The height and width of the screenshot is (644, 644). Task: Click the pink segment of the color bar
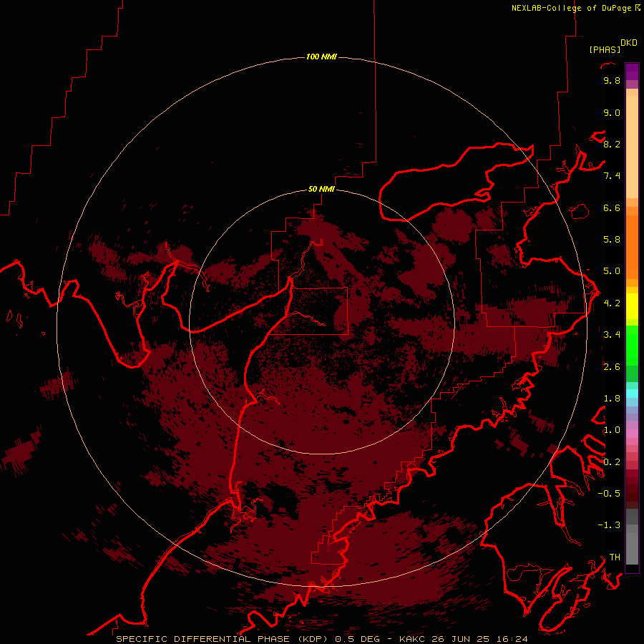pyautogui.click(x=632, y=434)
